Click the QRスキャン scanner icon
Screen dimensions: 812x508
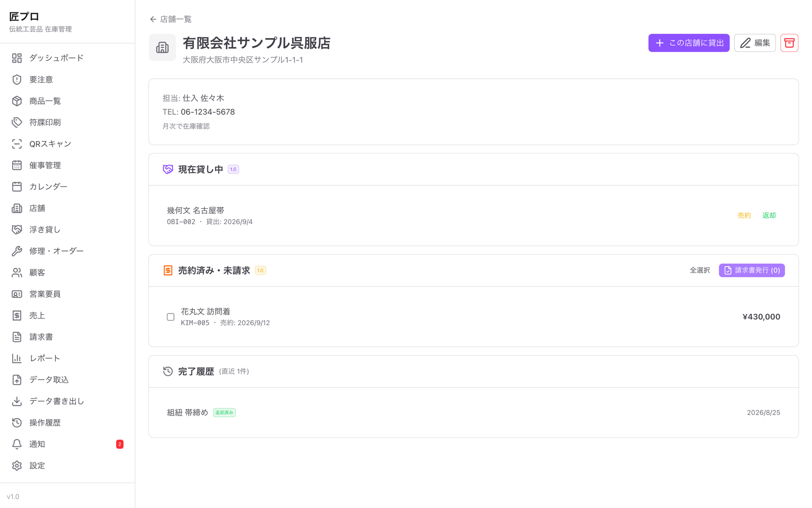(17, 144)
